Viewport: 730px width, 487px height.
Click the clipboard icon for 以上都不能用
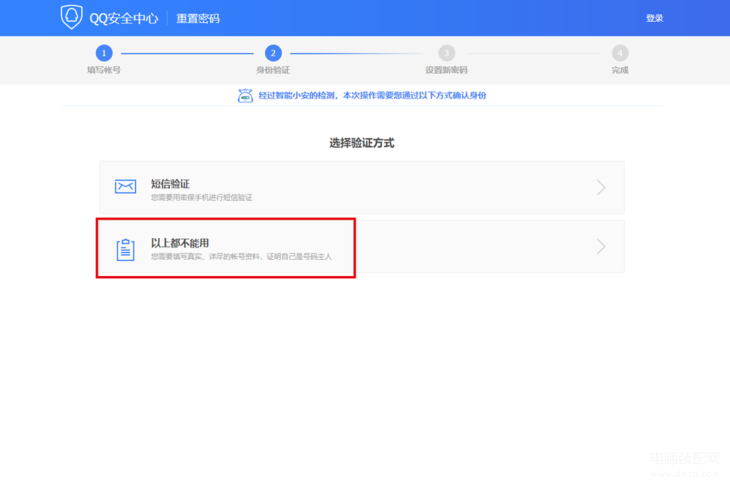click(x=126, y=250)
